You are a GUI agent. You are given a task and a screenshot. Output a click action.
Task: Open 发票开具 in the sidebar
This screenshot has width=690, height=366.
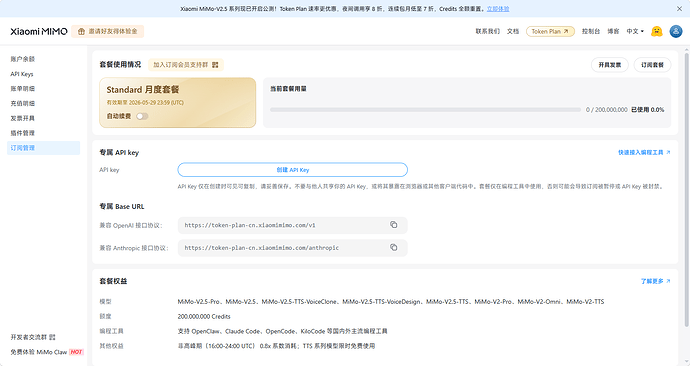click(22, 118)
